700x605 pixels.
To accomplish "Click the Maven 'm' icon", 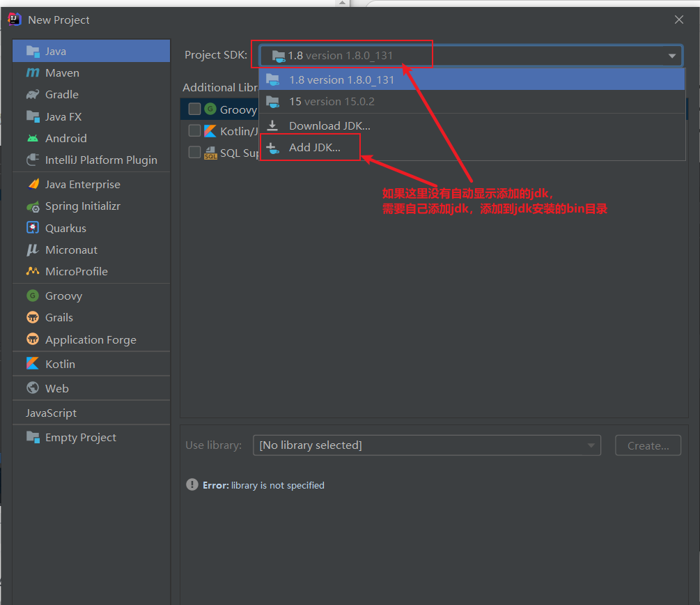I will (33, 72).
